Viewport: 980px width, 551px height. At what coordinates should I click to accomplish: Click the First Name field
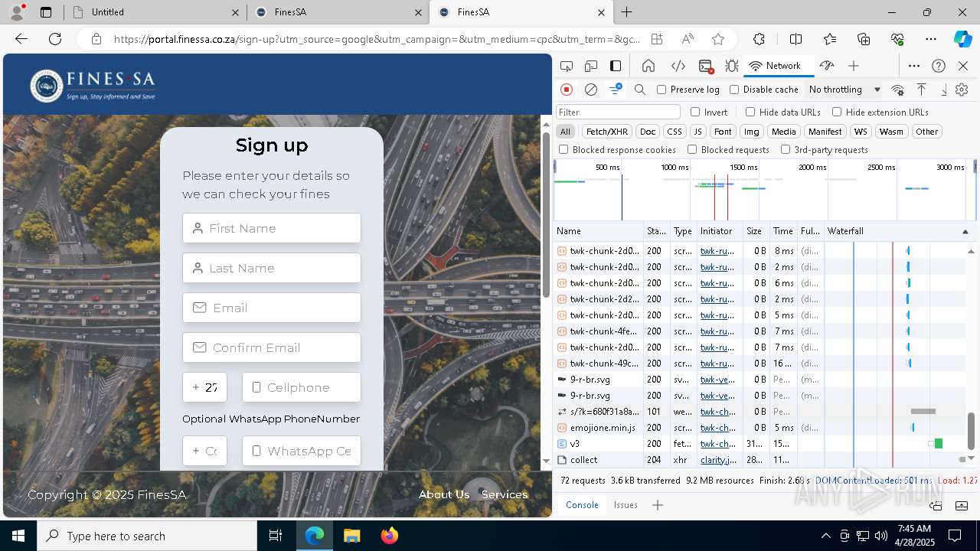(x=272, y=228)
